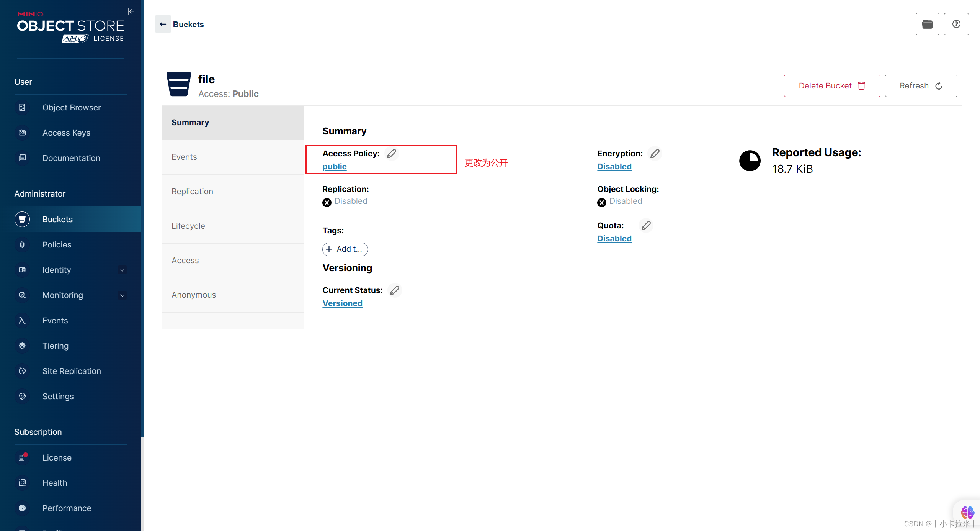Viewport: 980px width, 531px height.
Task: Click the back arrow beside Buckets
Action: click(163, 24)
